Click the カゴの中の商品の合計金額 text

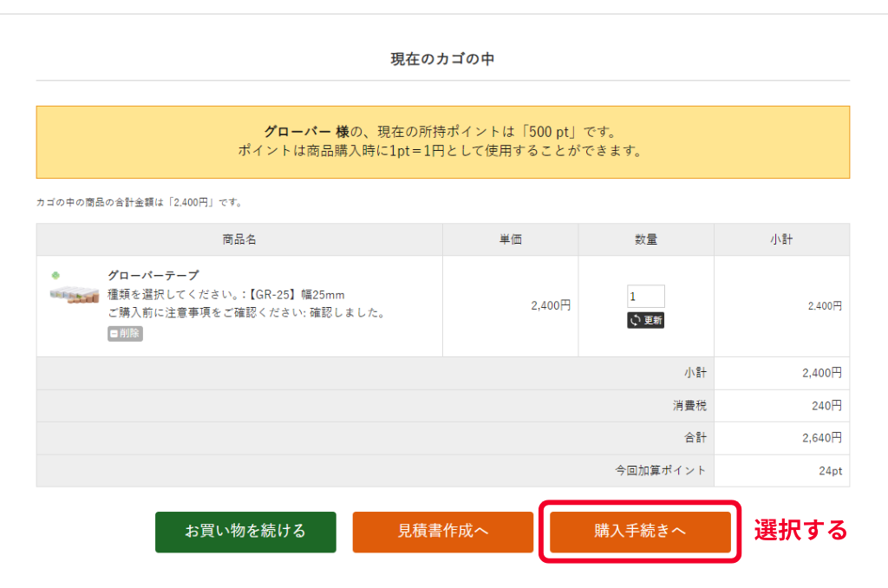coord(140,202)
